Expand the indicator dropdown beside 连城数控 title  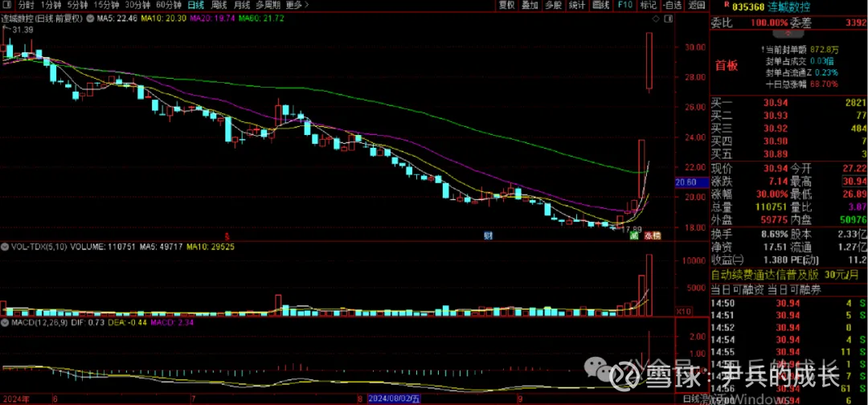89,18
